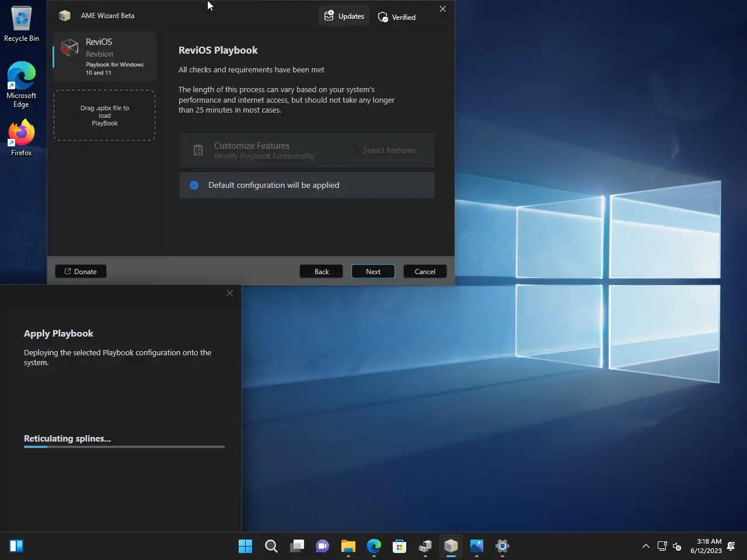This screenshot has height=560, width=747.
Task: Open File Explorer from the taskbar
Action: click(x=348, y=546)
